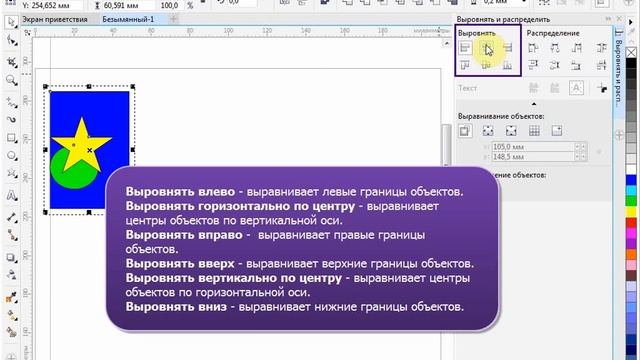
Task: Click Align Right icon under Выровнять
Action: [507, 48]
